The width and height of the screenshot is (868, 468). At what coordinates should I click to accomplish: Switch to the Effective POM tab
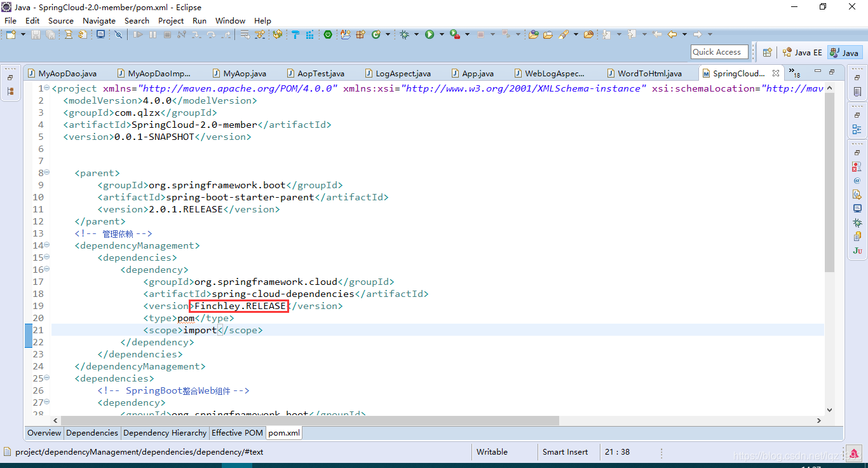[237, 433]
